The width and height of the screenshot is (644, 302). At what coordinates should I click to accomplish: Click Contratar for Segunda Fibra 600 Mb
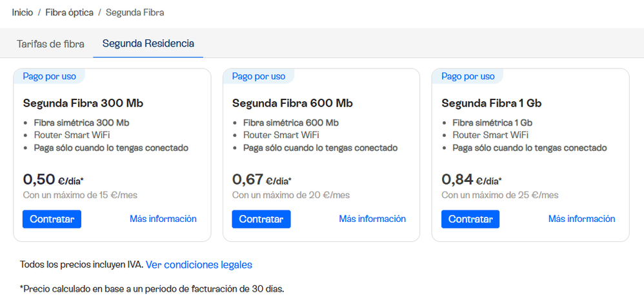[x=261, y=219]
